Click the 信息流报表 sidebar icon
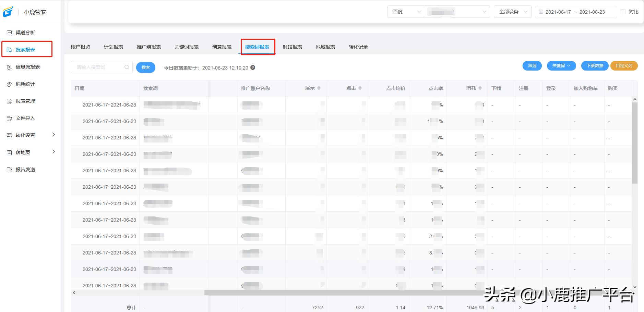This screenshot has height=312, width=644. (x=9, y=67)
